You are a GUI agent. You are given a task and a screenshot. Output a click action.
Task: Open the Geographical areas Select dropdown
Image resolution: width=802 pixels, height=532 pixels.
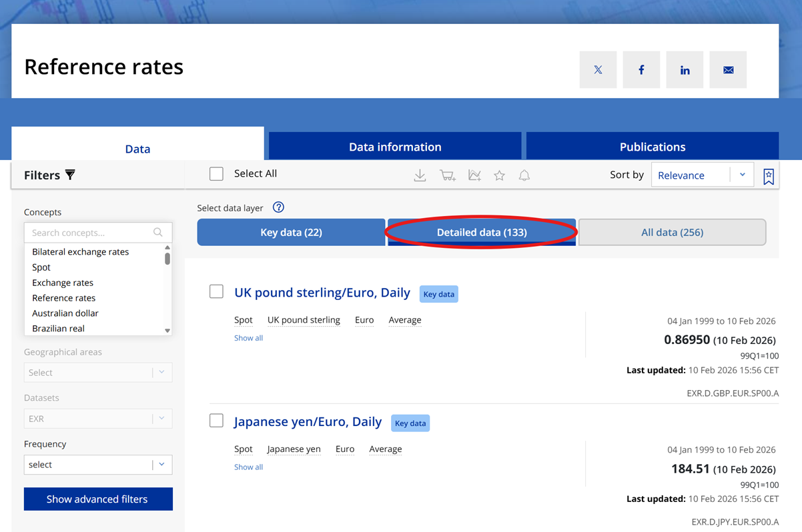pyautogui.click(x=97, y=372)
